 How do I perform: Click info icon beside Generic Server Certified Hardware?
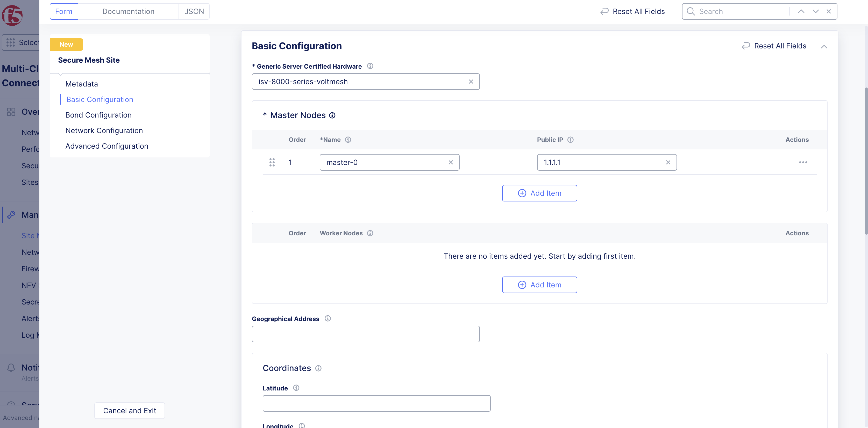pyautogui.click(x=370, y=66)
